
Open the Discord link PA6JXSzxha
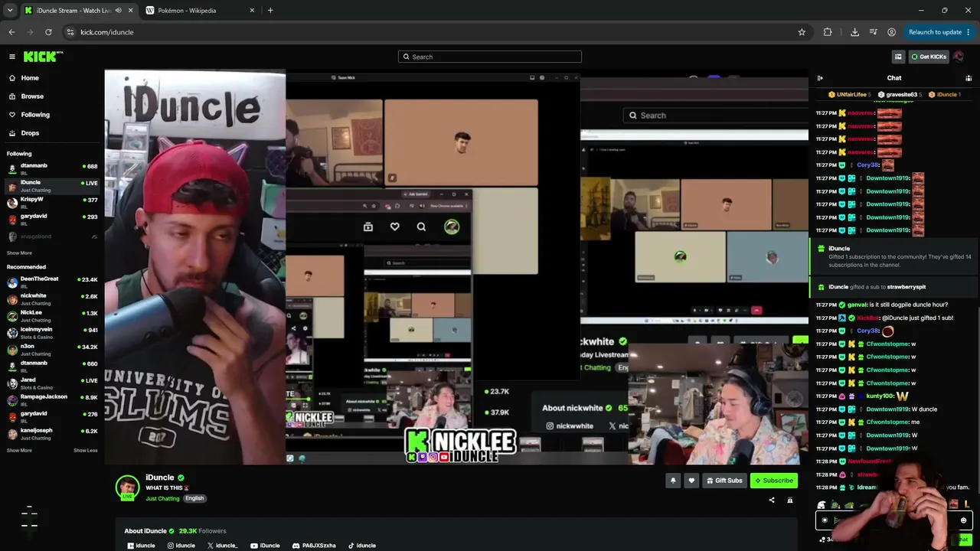(314, 546)
